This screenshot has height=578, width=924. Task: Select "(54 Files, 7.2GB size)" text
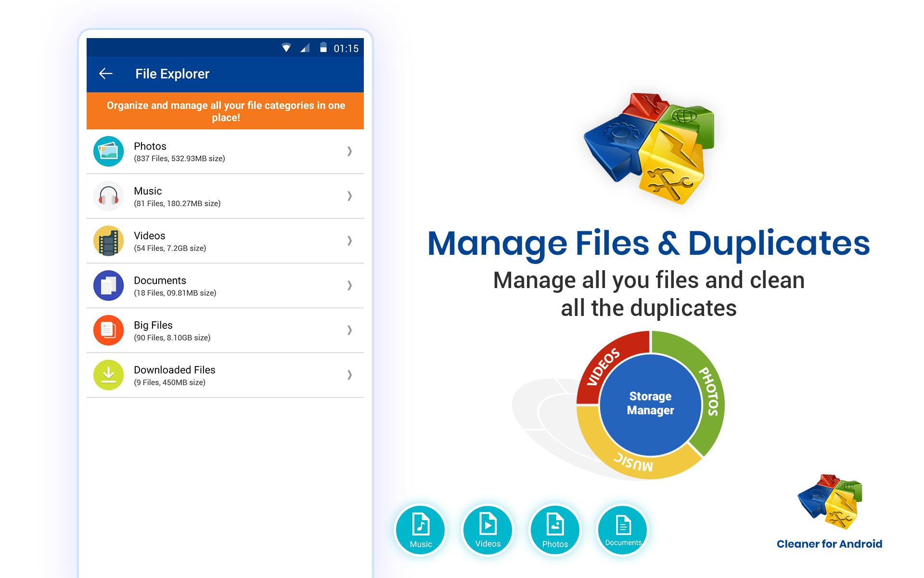[170, 248]
